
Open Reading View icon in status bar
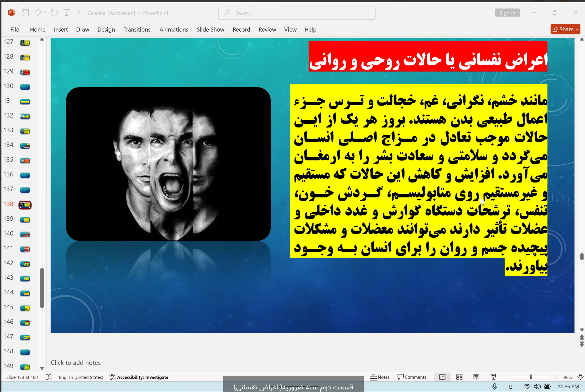pyautogui.click(x=476, y=377)
